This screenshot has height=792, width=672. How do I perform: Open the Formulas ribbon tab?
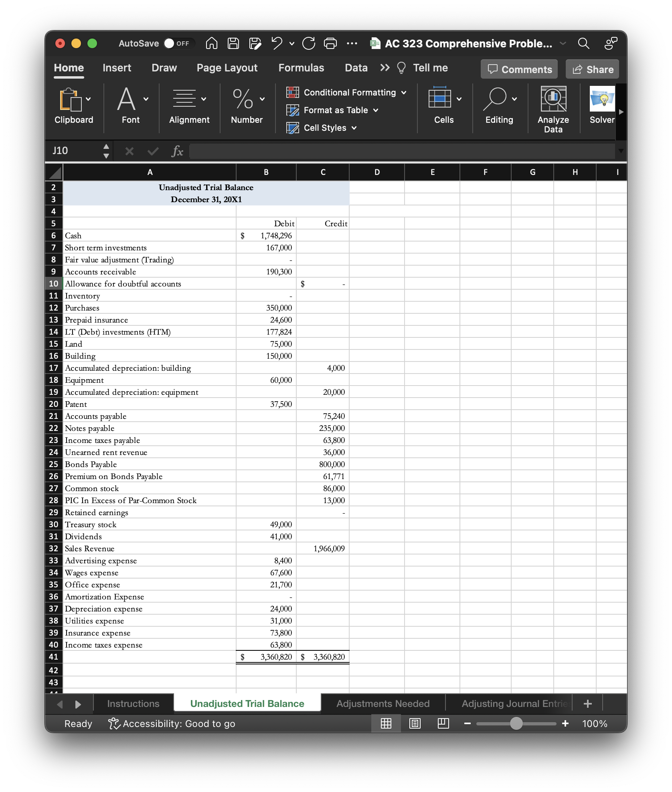pyautogui.click(x=301, y=68)
